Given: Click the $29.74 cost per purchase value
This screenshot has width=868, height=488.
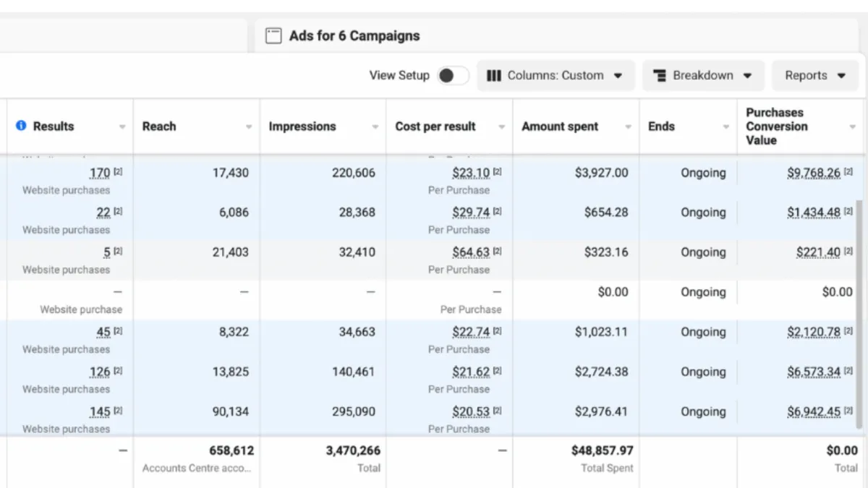Looking at the screenshot, I should (471, 213).
